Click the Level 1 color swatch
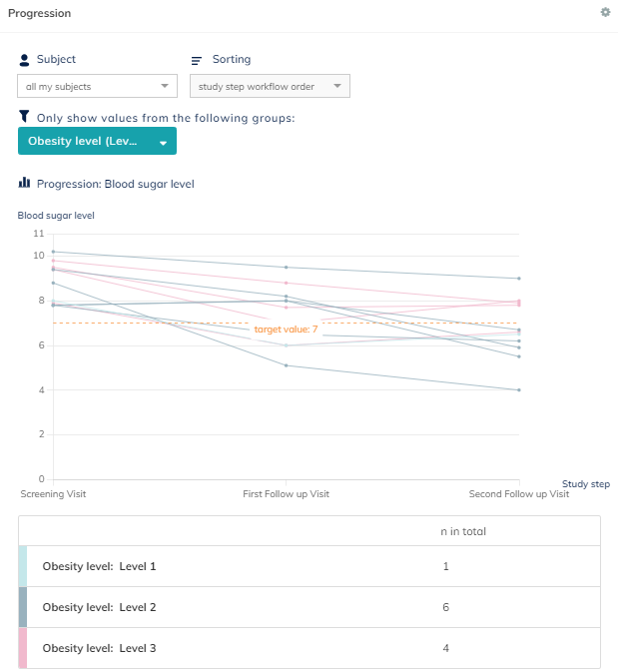The width and height of the screenshot is (618, 672). coord(23,566)
